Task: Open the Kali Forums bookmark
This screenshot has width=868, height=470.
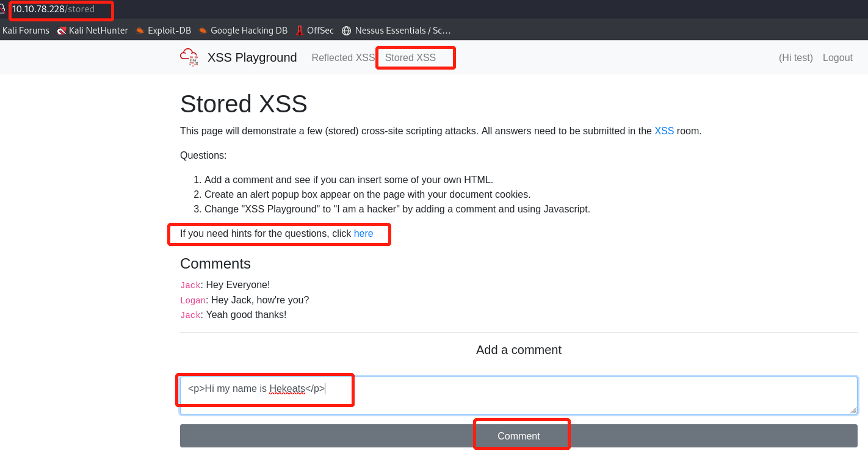Action: [26, 31]
